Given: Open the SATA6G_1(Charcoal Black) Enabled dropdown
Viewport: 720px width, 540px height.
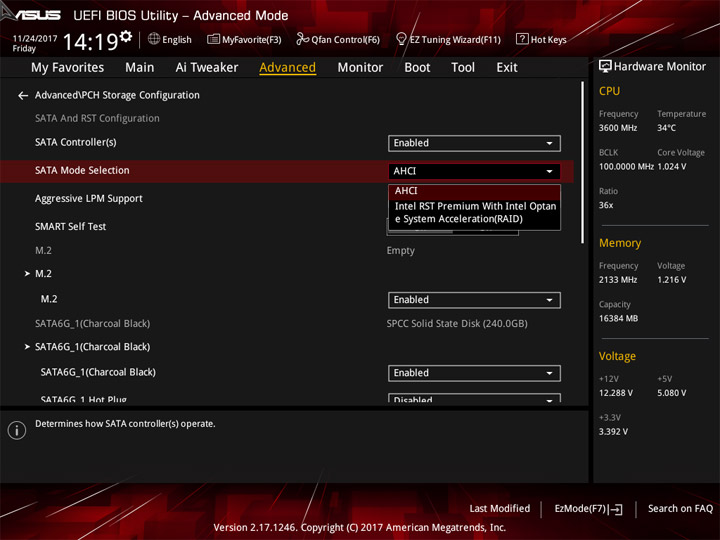Looking at the screenshot, I should 474,373.
